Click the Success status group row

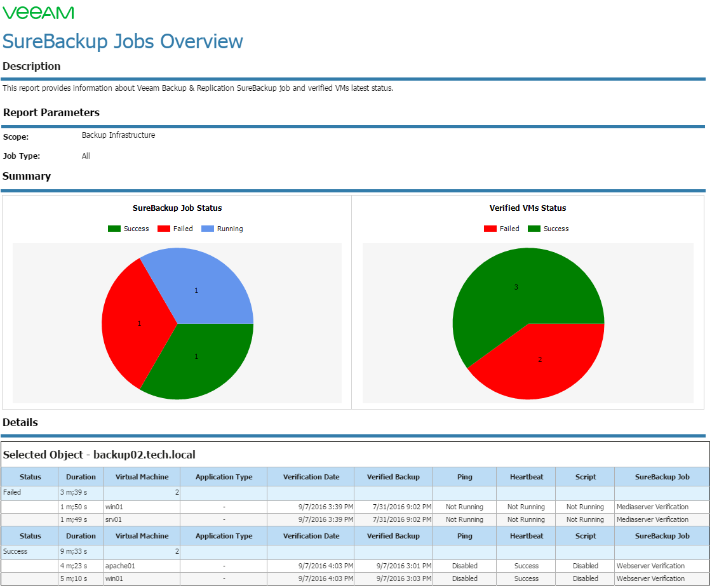pyautogui.click(x=355, y=552)
